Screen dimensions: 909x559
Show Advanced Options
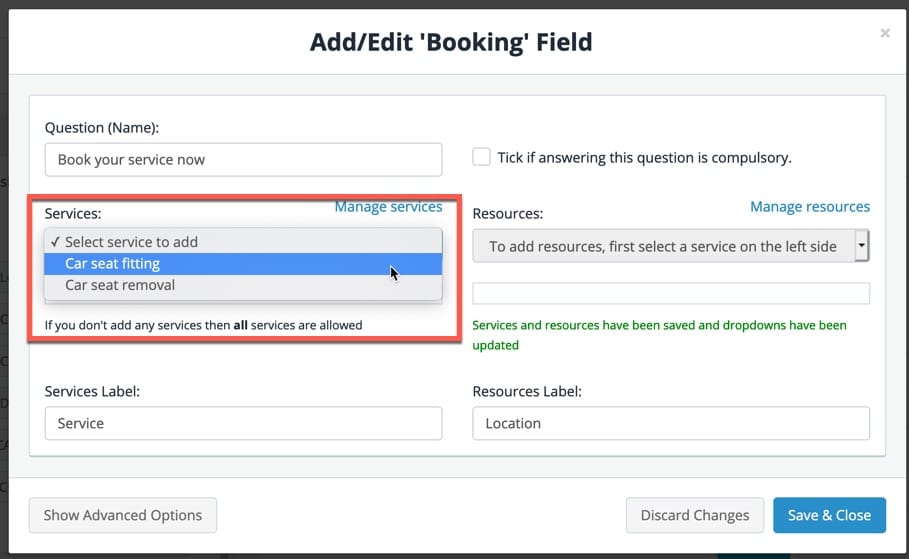123,515
